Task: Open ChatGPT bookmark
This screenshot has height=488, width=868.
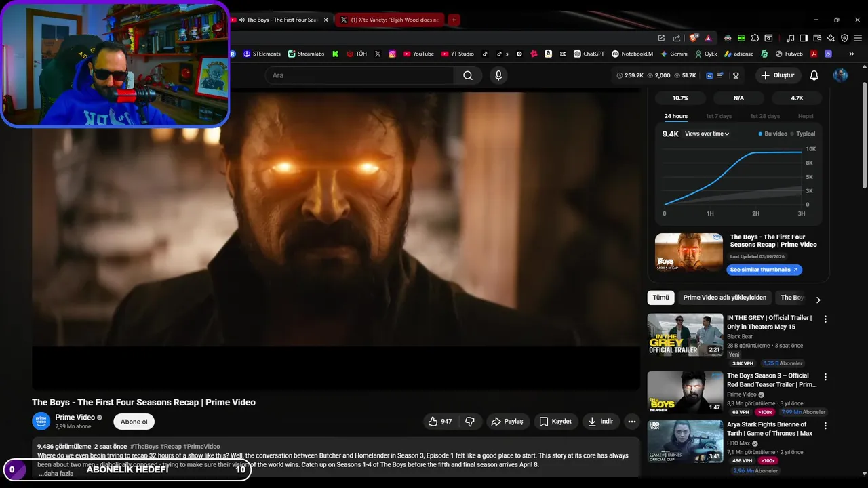Action: tap(589, 54)
